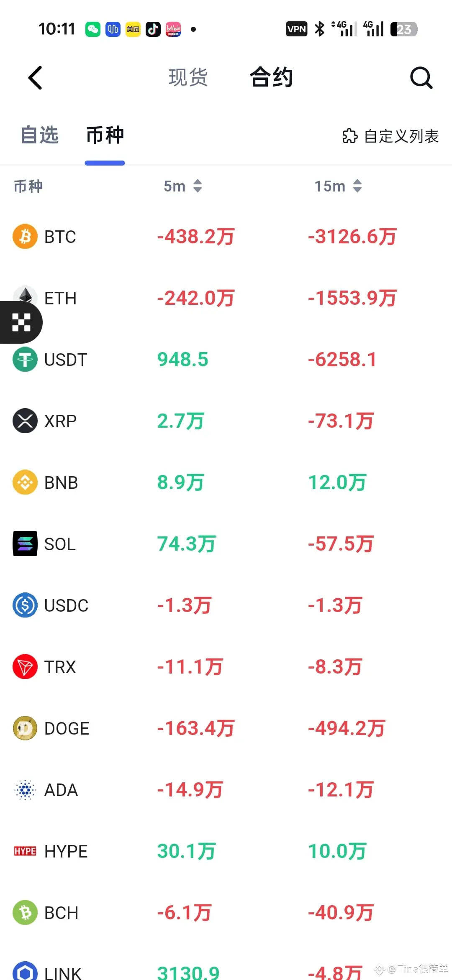Select the 合约 contract tab
This screenshot has height=980, width=452.
click(271, 78)
